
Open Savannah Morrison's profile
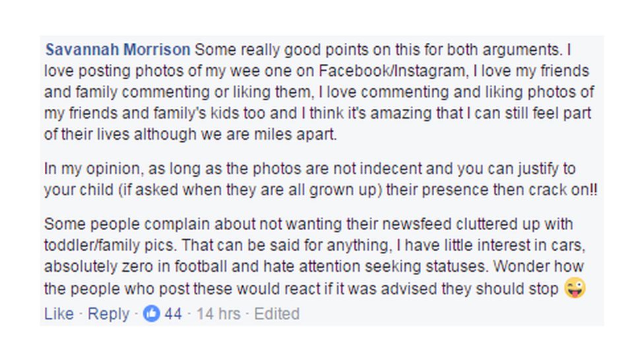point(117,50)
